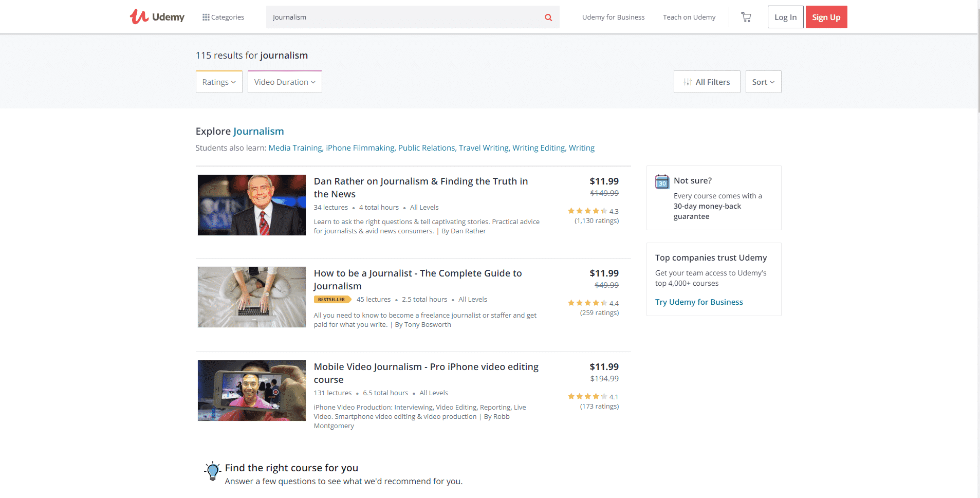Open the Dan Rather course thumbnail
The image size is (980, 498).
point(252,205)
